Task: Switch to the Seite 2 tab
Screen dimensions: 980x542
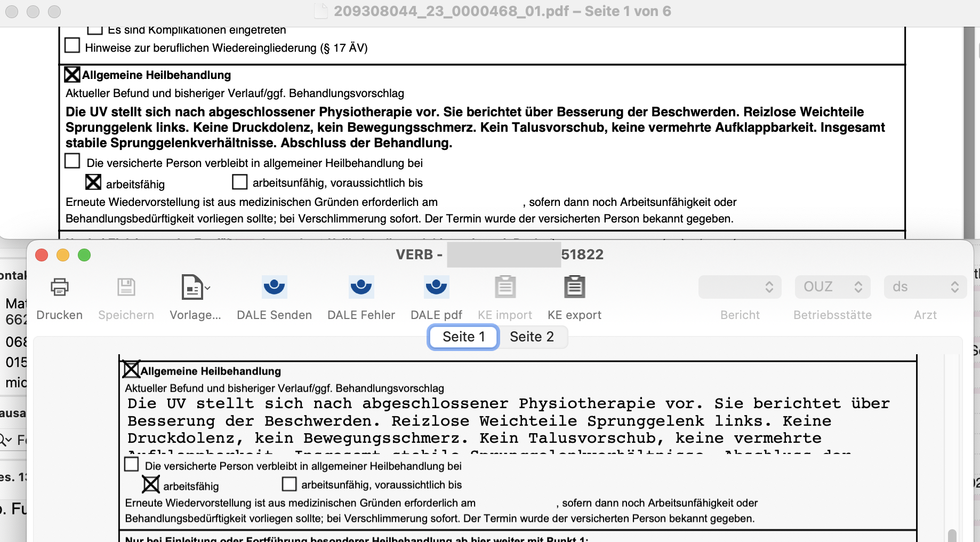Action: [532, 337]
